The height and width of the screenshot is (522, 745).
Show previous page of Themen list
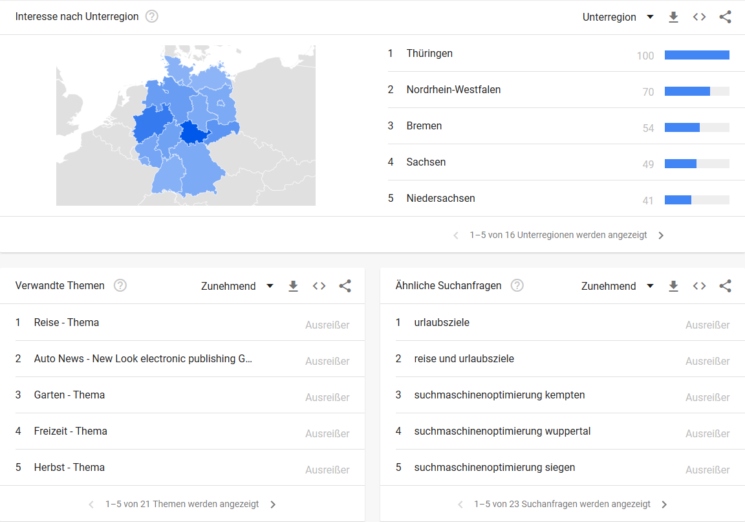(x=91, y=504)
